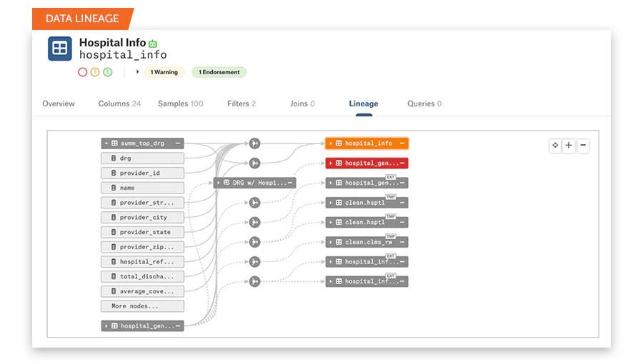This screenshot has height=364, width=643.
Task: Open the Samples 100 tab
Action: [181, 103]
